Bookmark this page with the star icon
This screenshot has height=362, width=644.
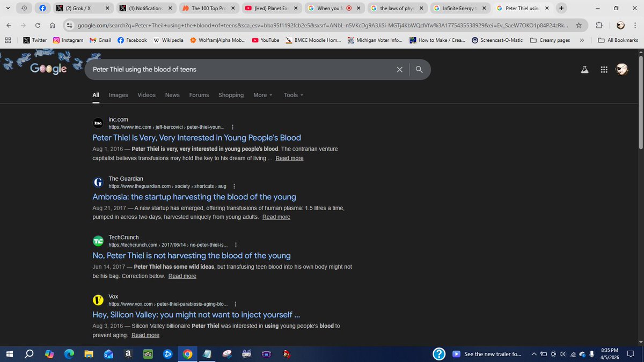tap(579, 25)
